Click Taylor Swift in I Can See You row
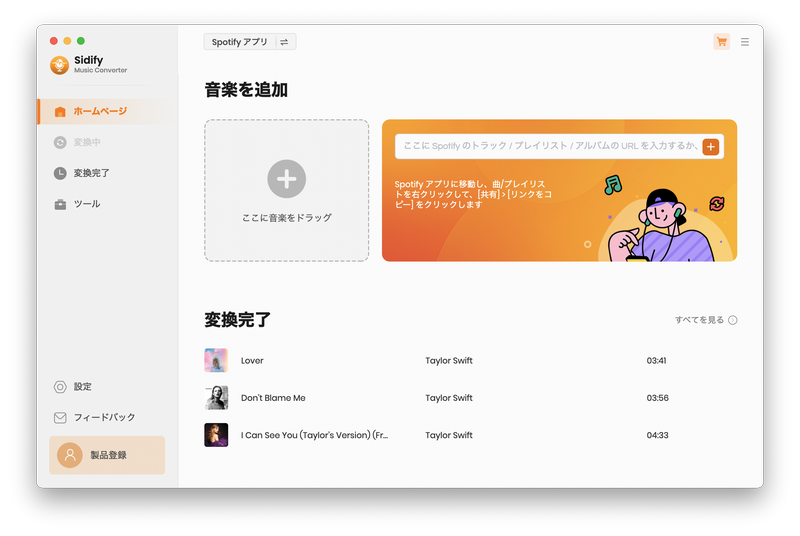 449,435
